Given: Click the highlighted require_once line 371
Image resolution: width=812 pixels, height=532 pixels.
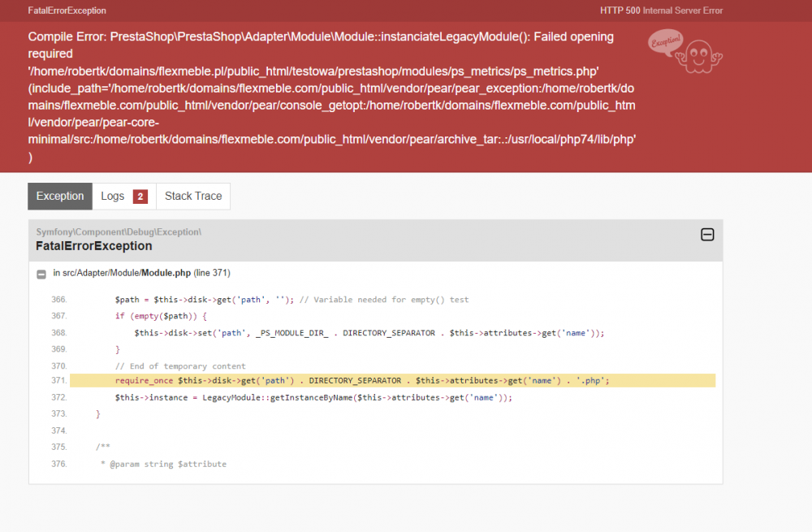Looking at the screenshot, I should (x=392, y=381).
